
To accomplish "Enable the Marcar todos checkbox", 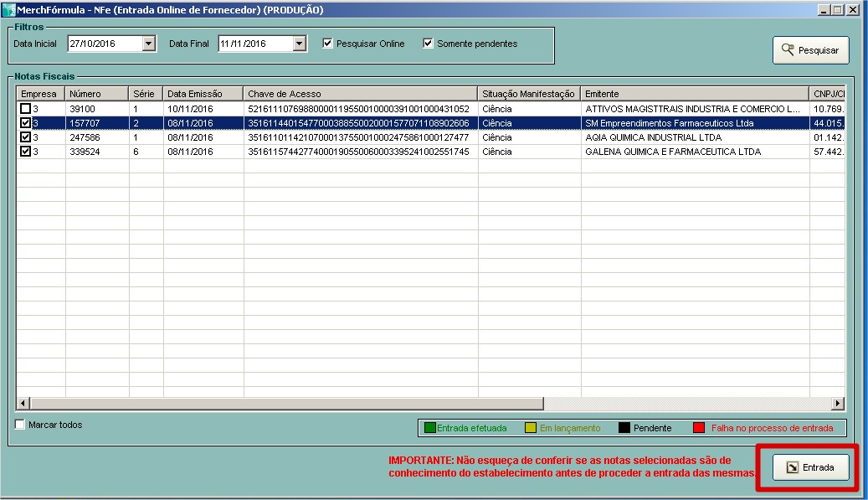I will tap(21, 425).
